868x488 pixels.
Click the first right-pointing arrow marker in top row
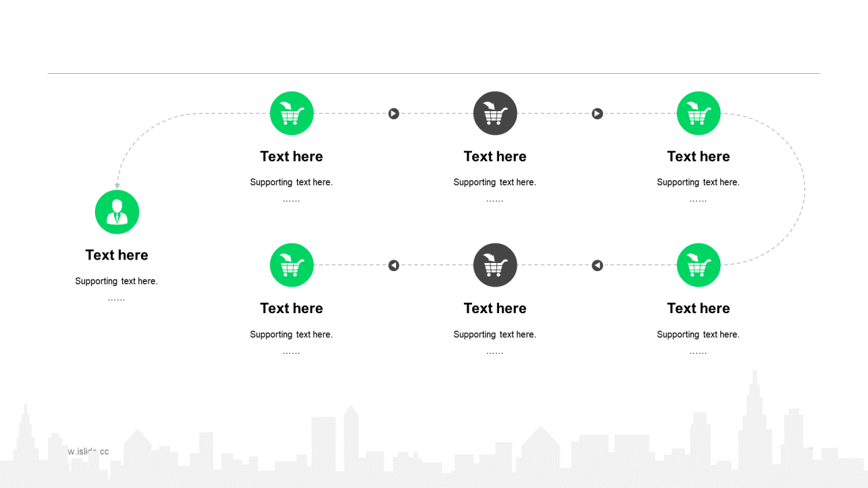[x=394, y=113]
